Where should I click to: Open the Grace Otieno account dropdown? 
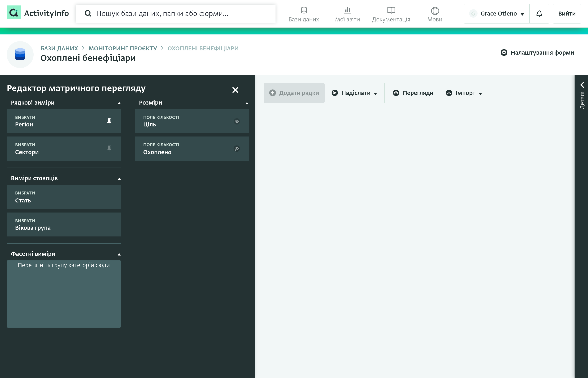(x=496, y=13)
